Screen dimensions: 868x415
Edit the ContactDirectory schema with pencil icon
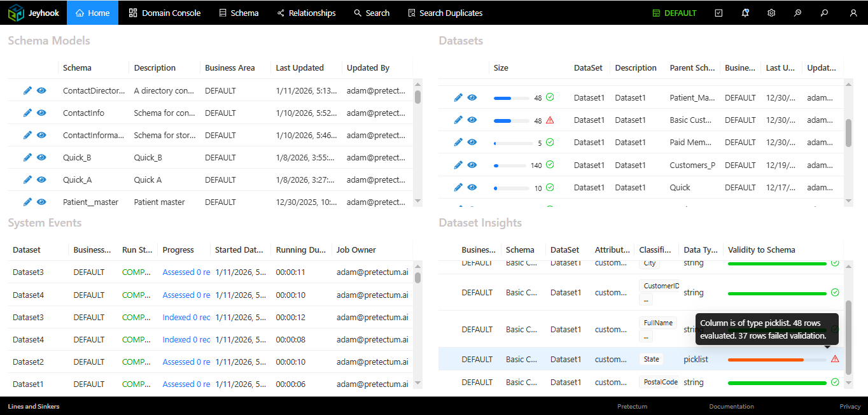[x=27, y=90]
